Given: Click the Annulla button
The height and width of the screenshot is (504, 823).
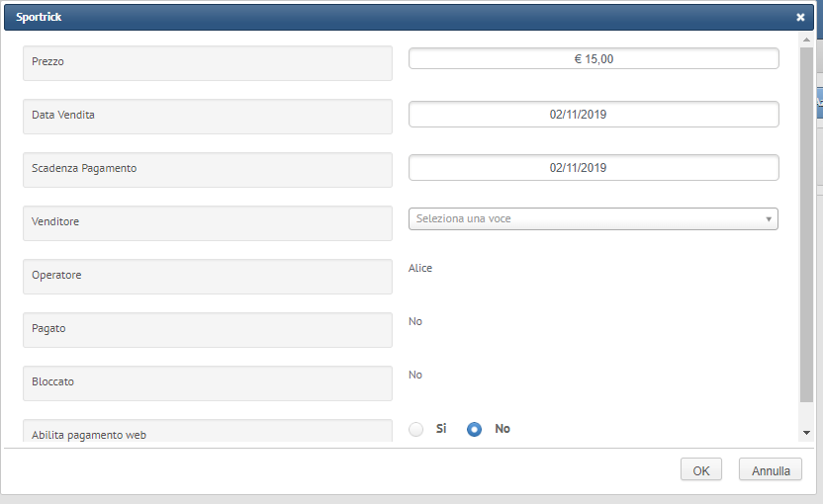Looking at the screenshot, I should (x=771, y=470).
